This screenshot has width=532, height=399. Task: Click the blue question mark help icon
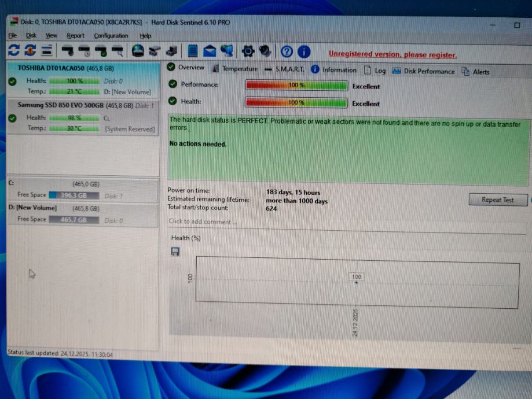pyautogui.click(x=287, y=52)
